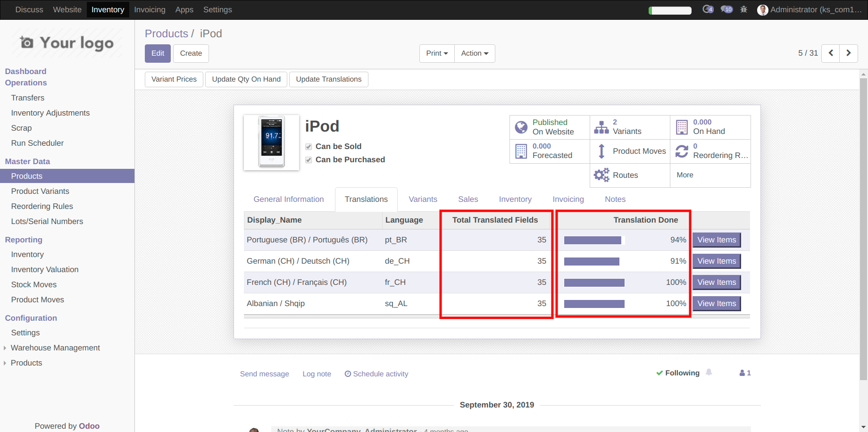The width and height of the screenshot is (868, 432).
Task: Open the debug bug icon menu
Action: tap(744, 9)
